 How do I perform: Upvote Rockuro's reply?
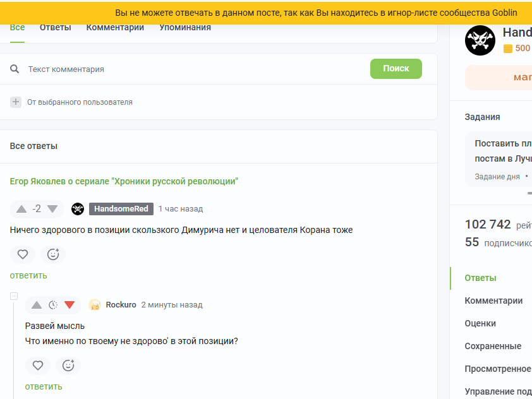37,305
